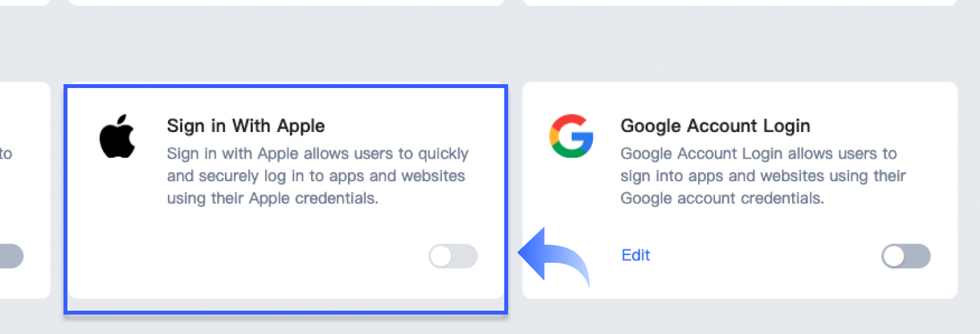980x334 pixels.
Task: Click the blue curved arrow annotation
Action: [554, 256]
